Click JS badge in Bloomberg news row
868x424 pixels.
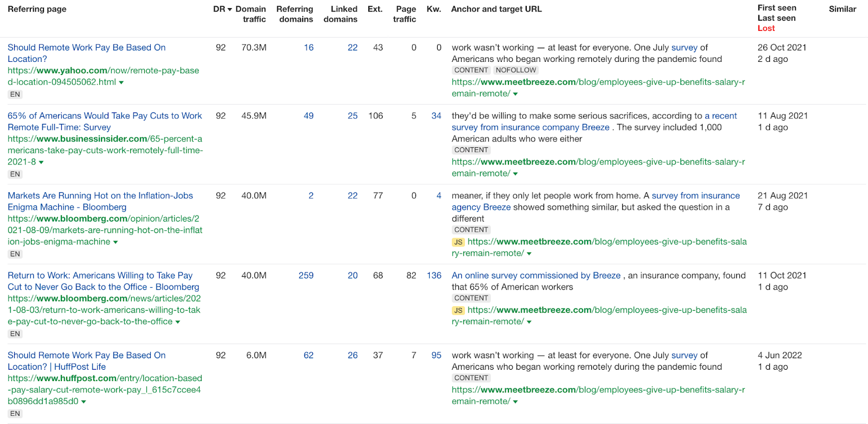pos(458,311)
